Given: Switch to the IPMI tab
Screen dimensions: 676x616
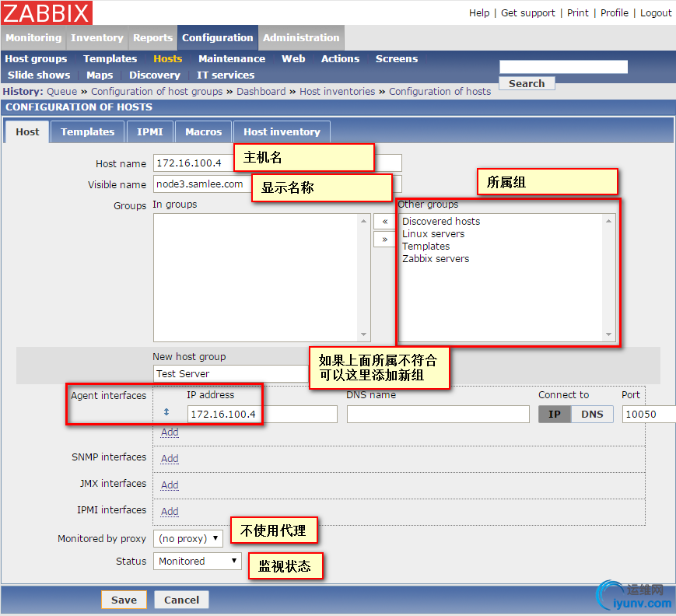Looking at the screenshot, I should click(149, 132).
